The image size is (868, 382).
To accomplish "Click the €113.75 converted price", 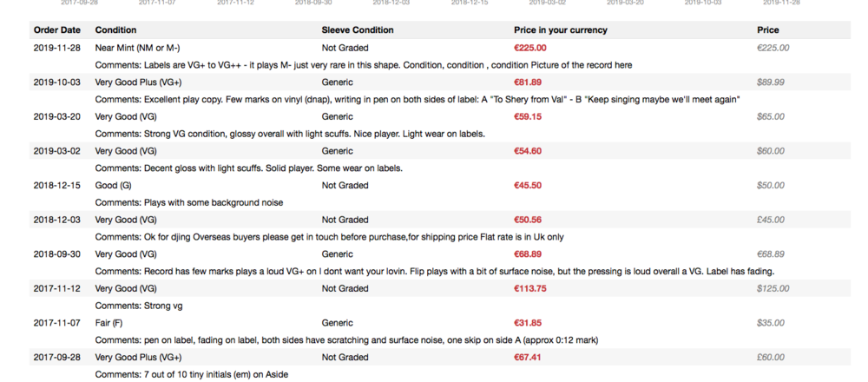I will click(x=529, y=288).
